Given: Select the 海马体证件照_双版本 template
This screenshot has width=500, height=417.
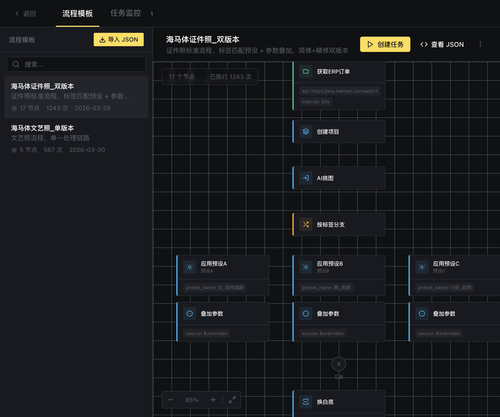Looking at the screenshot, I should [76, 97].
